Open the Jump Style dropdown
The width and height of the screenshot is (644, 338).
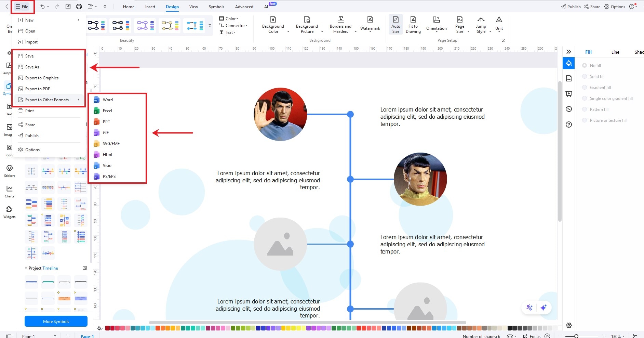tap(482, 24)
